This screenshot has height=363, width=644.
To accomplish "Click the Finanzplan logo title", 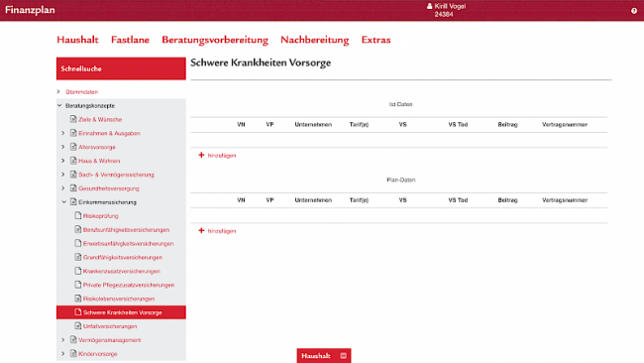I will coord(30,10).
